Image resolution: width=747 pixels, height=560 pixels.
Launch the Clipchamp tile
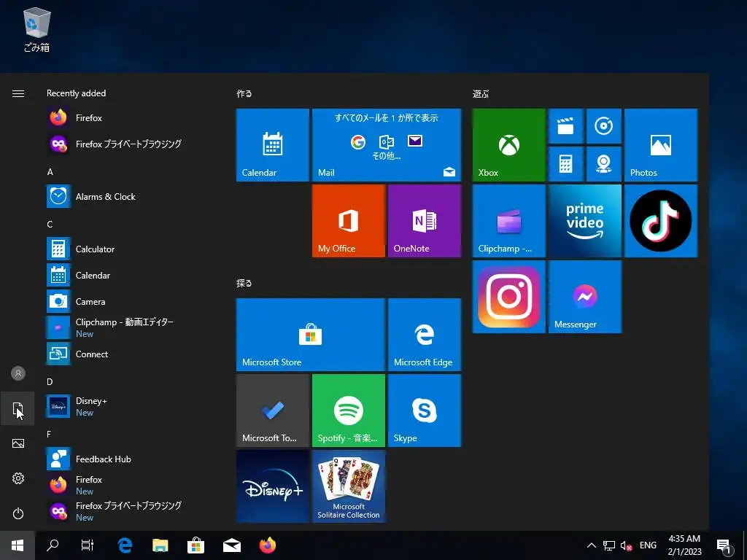[x=508, y=221]
